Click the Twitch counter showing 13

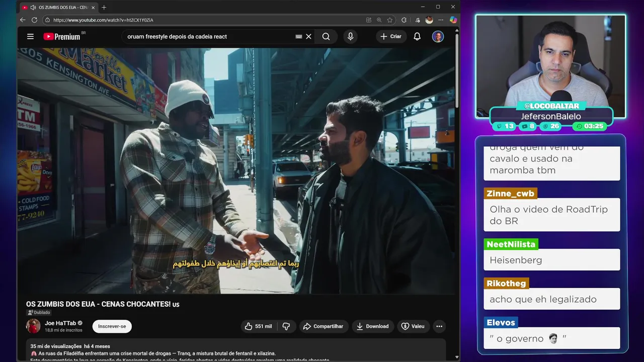click(505, 126)
